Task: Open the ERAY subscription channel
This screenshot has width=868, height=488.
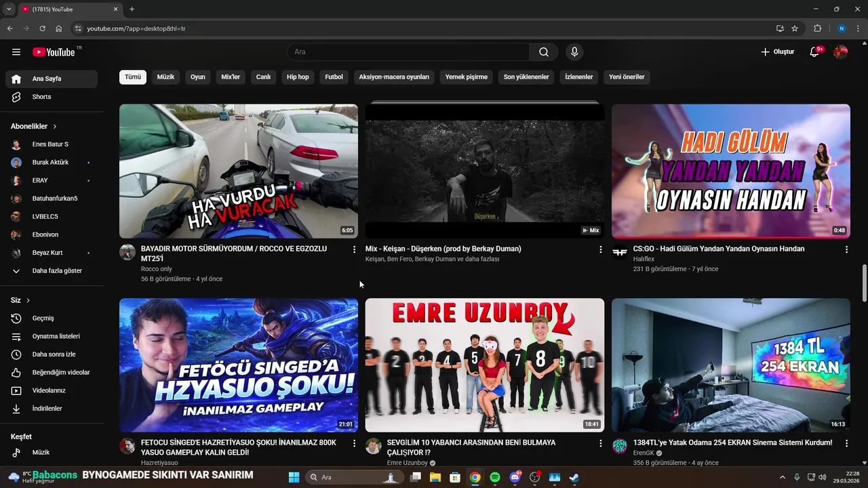Action: pos(52,180)
